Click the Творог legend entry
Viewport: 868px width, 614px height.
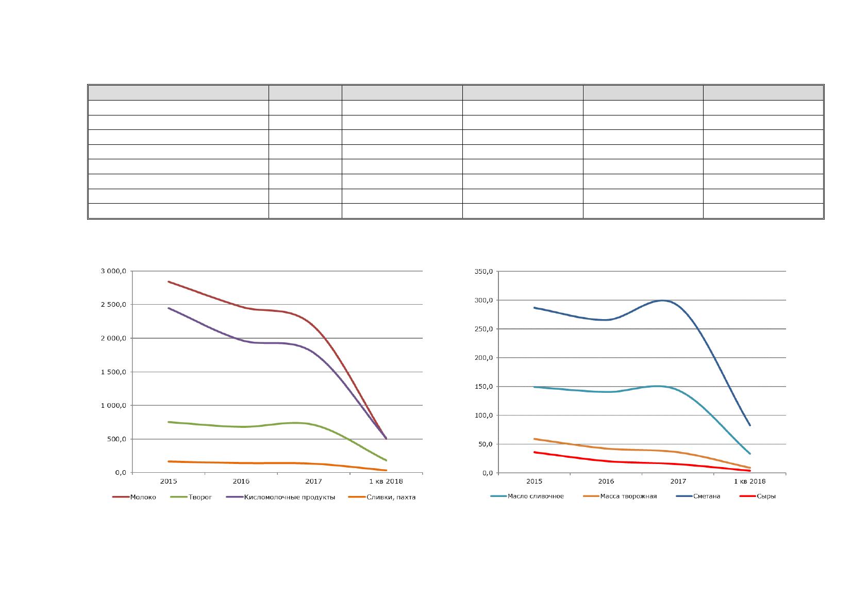(x=191, y=497)
